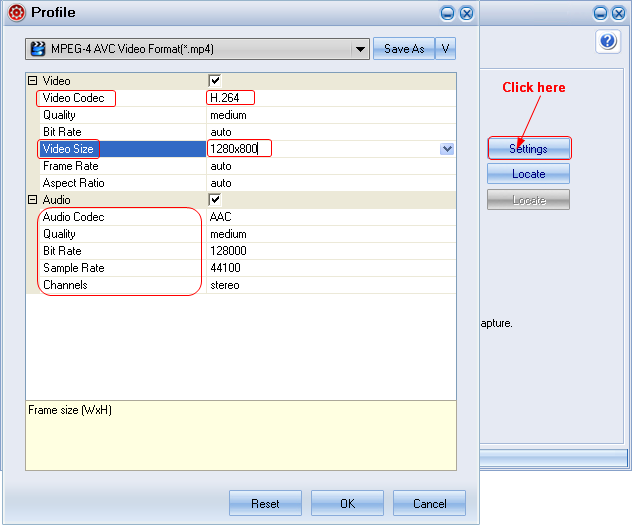Screen dimensions: 632x525
Task: Toggle the Video section checkbox
Action: pyautogui.click(x=214, y=81)
